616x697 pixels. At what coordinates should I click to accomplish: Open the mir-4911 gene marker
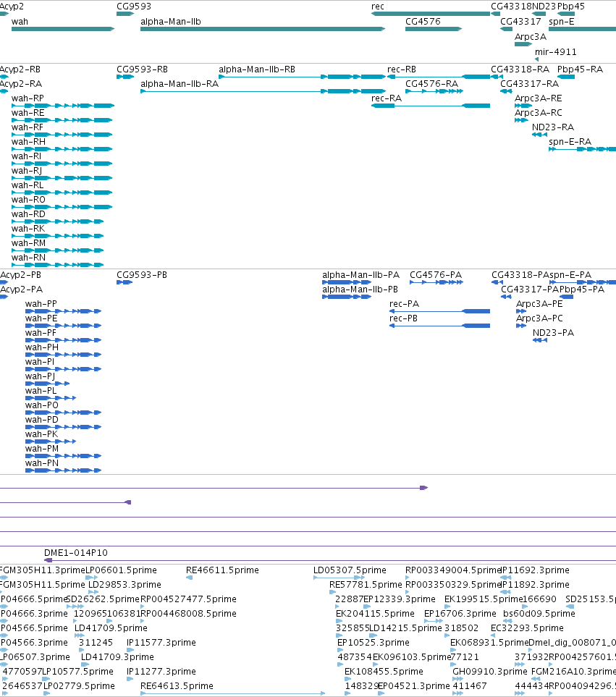(536, 59)
